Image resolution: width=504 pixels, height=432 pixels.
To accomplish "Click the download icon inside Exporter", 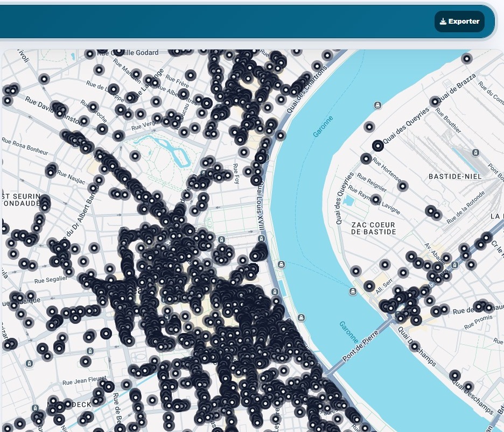I will (x=443, y=22).
